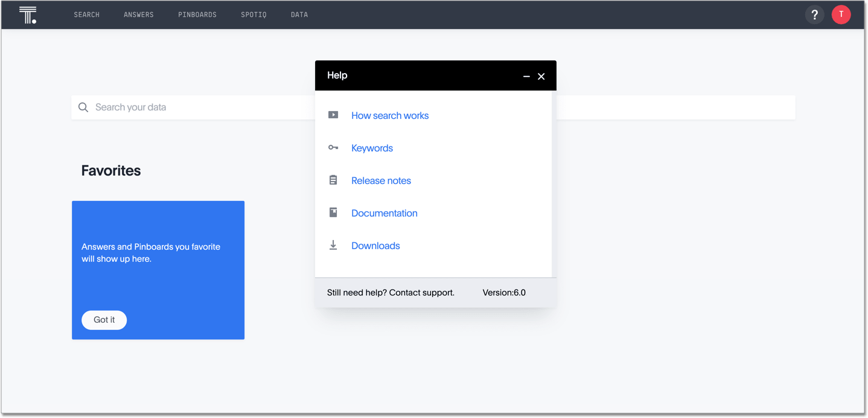Click the video icon beside How search works
868x418 pixels.
[333, 115]
